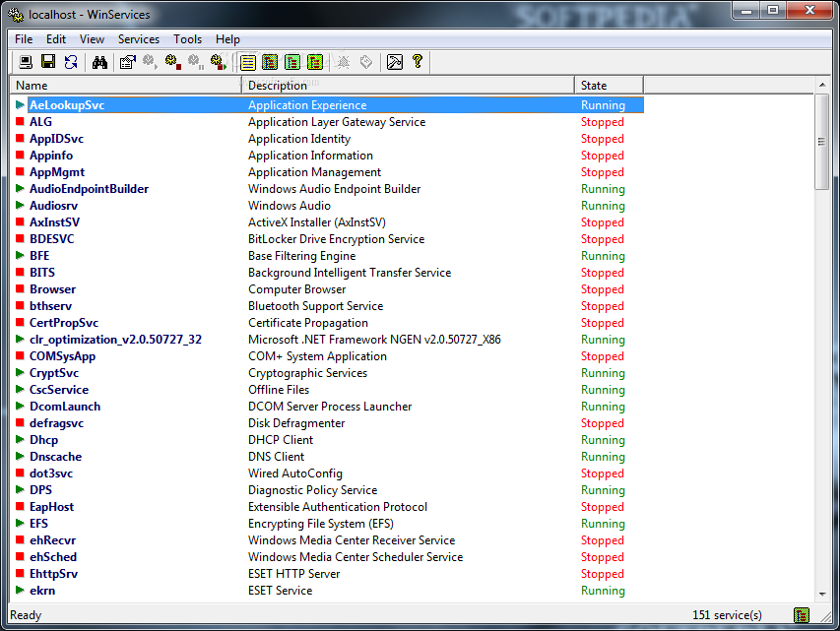Open the File menu

24,39
